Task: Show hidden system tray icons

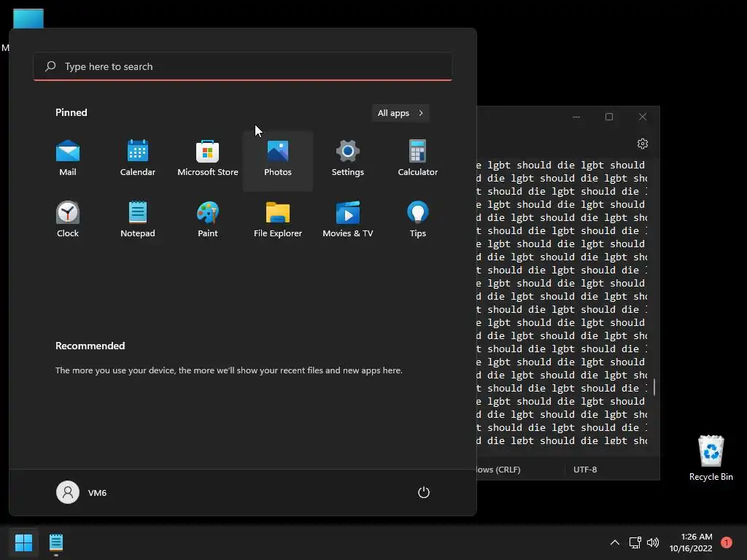Action: (x=615, y=542)
